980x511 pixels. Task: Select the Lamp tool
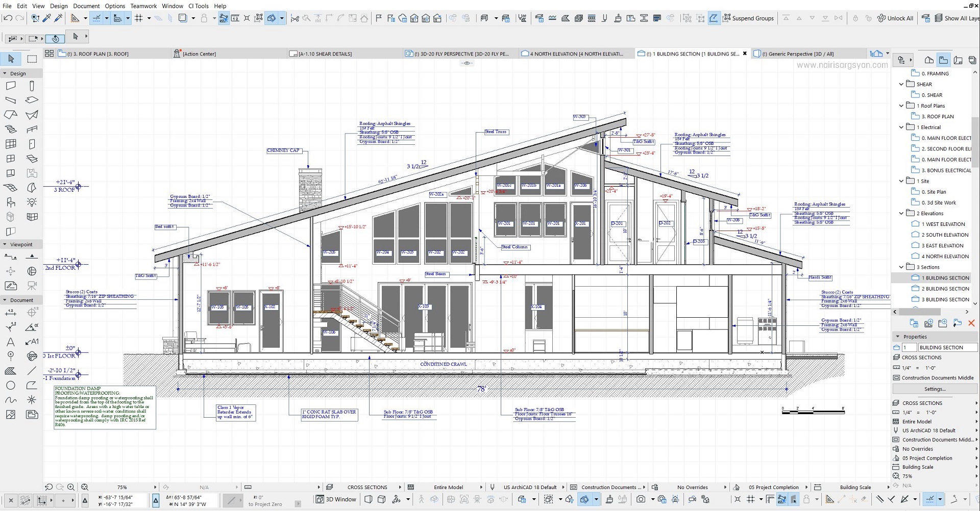tap(32, 202)
